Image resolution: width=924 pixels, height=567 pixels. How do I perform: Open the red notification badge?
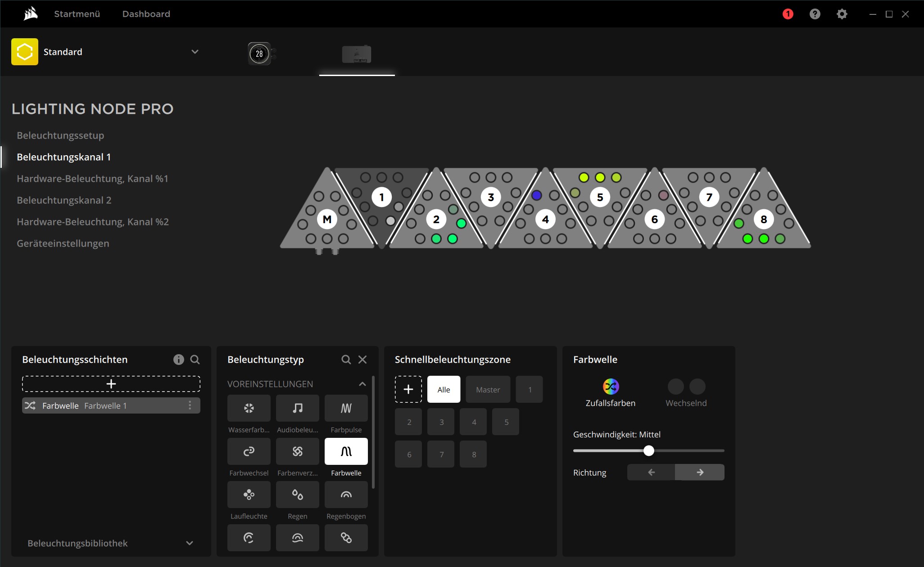[788, 14]
